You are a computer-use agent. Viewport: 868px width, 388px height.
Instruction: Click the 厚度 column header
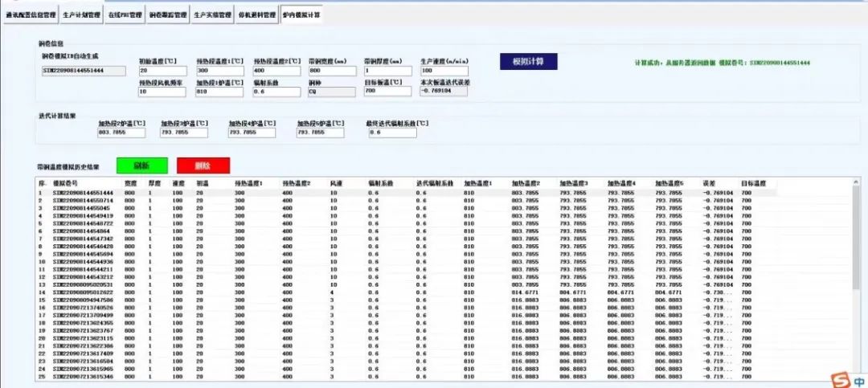point(154,183)
